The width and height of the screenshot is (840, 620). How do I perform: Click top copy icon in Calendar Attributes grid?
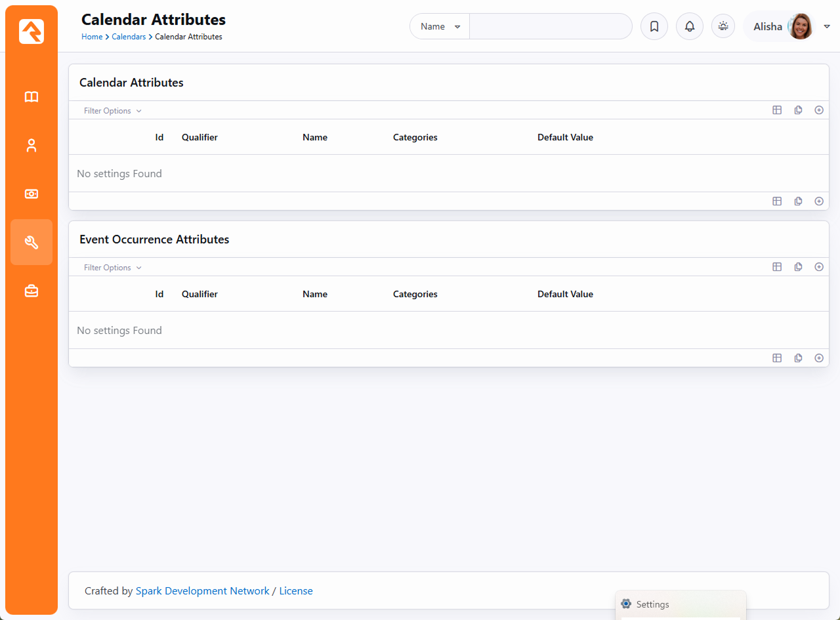tap(798, 110)
